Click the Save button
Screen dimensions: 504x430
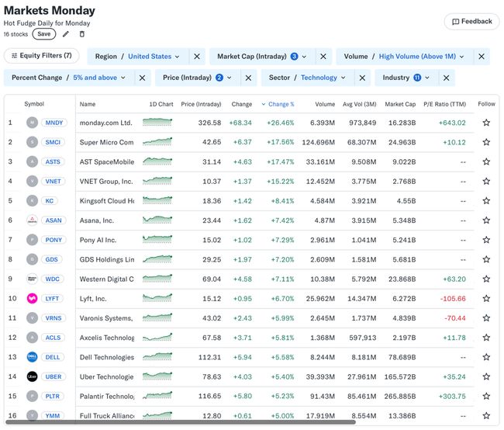[44, 34]
